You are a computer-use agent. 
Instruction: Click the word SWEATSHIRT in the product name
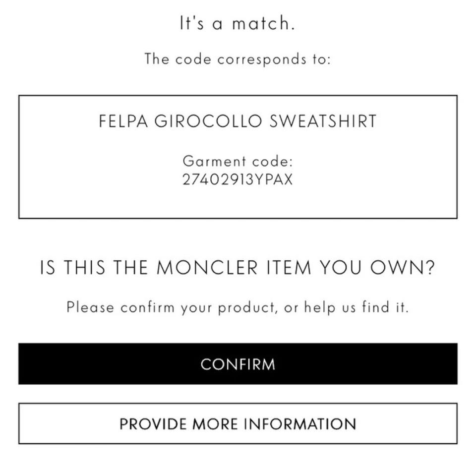[323, 121]
